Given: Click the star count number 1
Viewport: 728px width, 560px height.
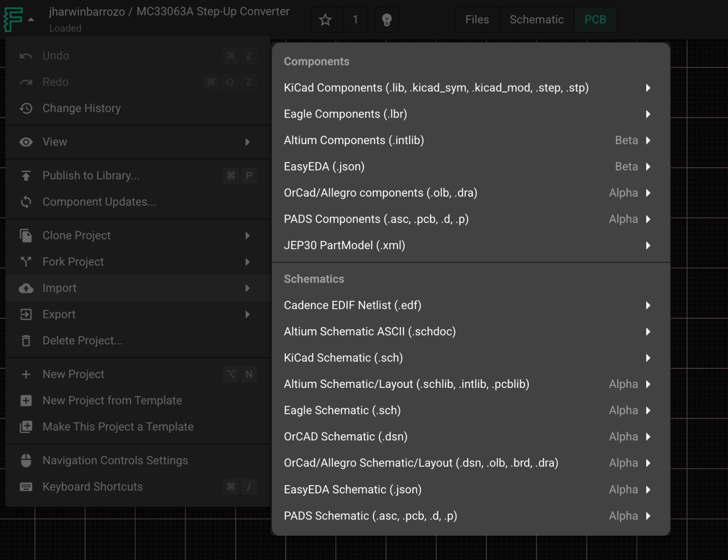Looking at the screenshot, I should [x=355, y=20].
